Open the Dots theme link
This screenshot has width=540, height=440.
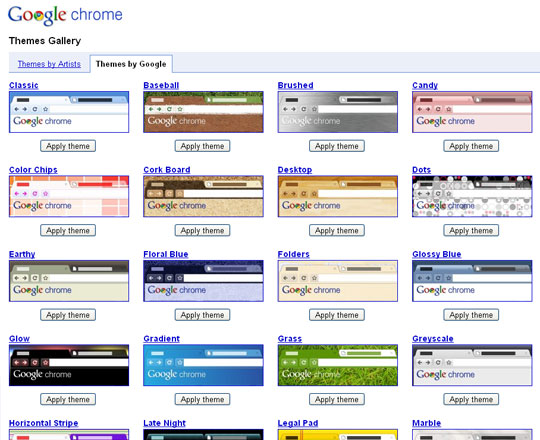point(422,170)
